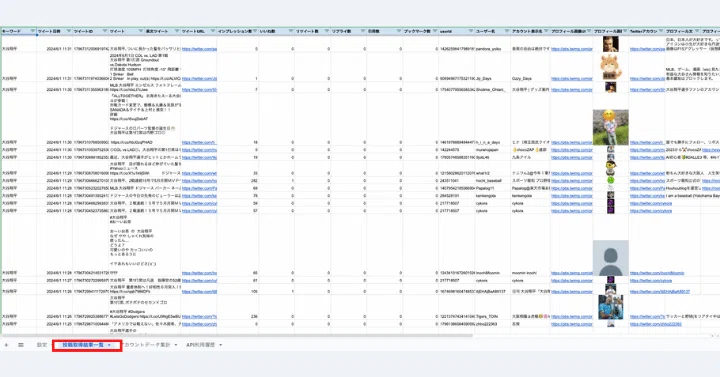Screen dimensions: 720x377
Task: Open the all sheets list icon
Action: click(x=21, y=345)
